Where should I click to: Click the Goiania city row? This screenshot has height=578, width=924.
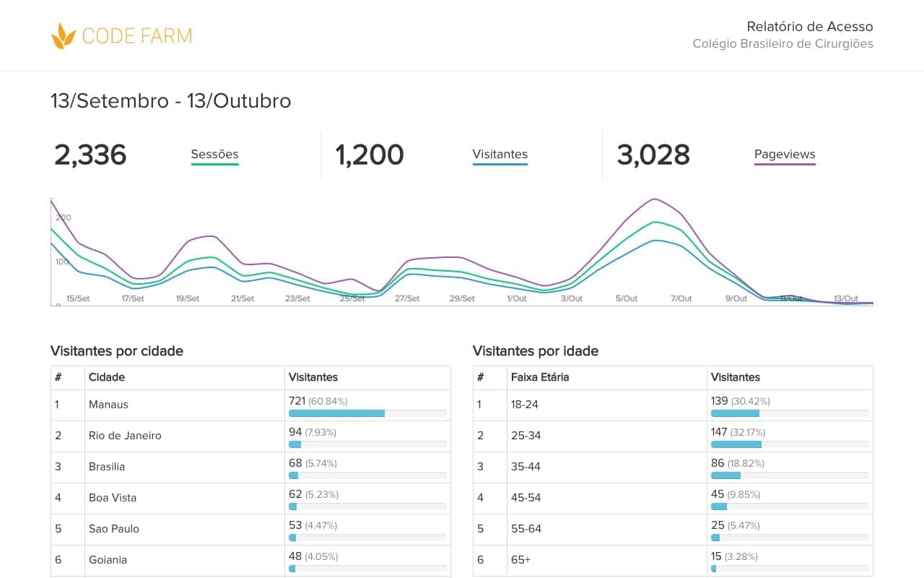point(250,561)
